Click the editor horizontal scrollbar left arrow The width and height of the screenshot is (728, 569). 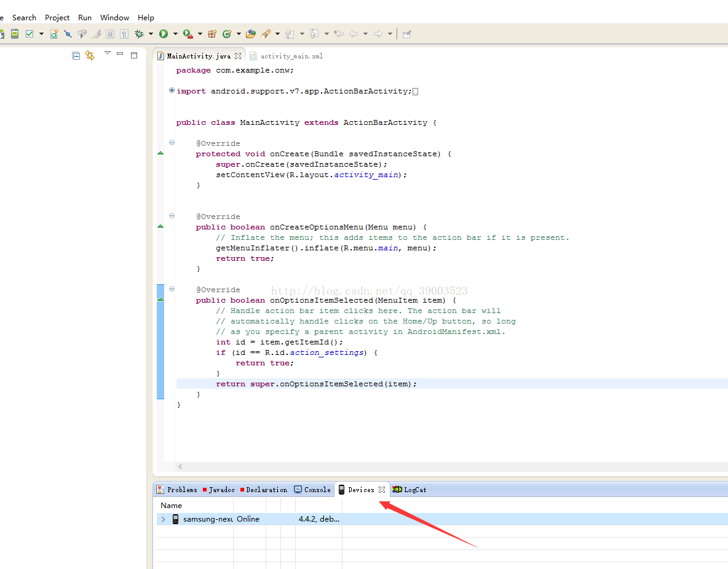pyautogui.click(x=180, y=466)
